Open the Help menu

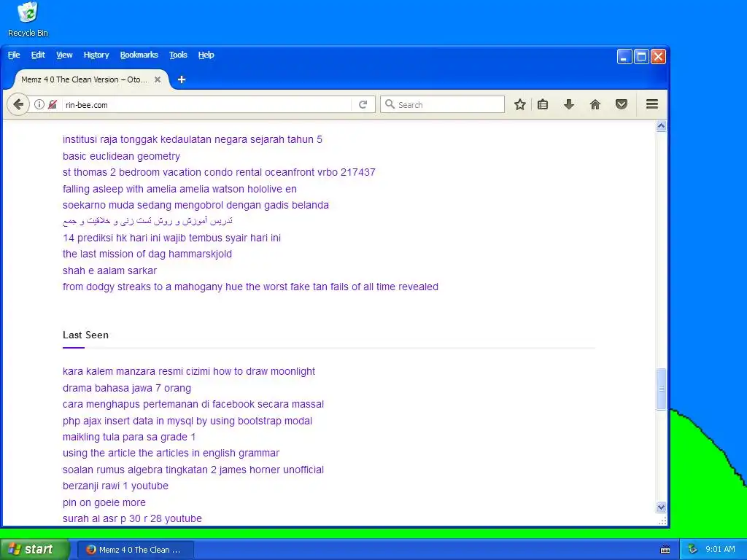click(206, 55)
